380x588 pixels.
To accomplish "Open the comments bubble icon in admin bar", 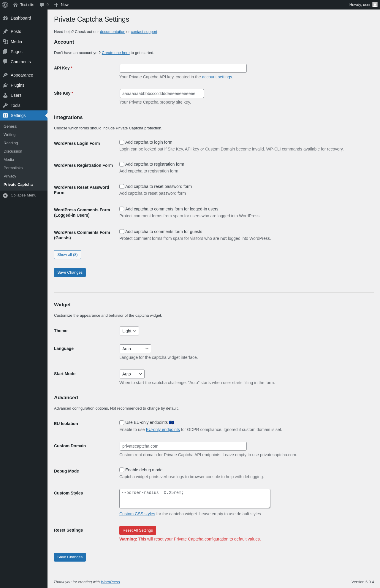I will (x=42, y=5).
